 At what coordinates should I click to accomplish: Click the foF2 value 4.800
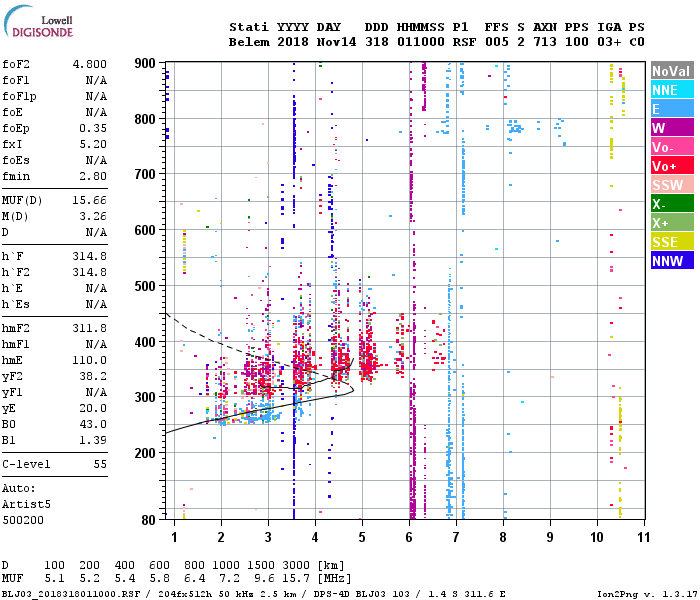(x=90, y=64)
